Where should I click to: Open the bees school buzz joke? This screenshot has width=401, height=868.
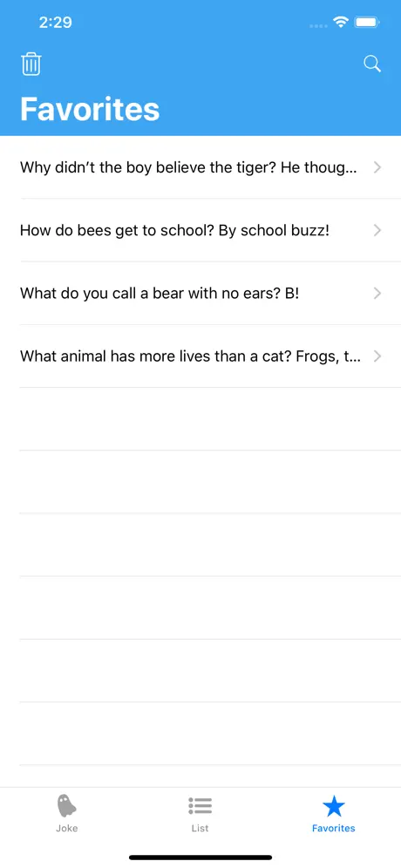point(200,230)
